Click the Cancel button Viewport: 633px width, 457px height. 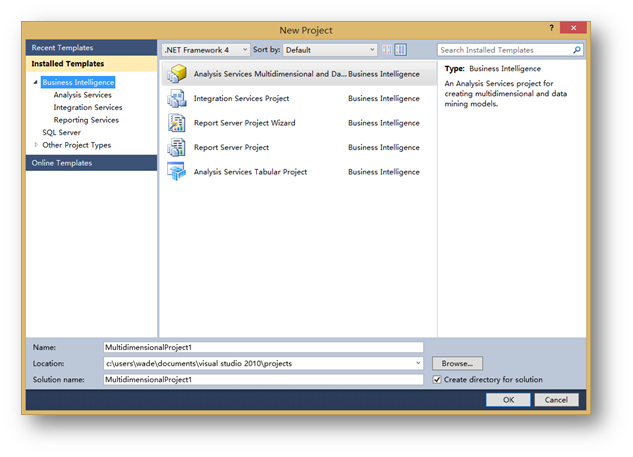pyautogui.click(x=556, y=400)
